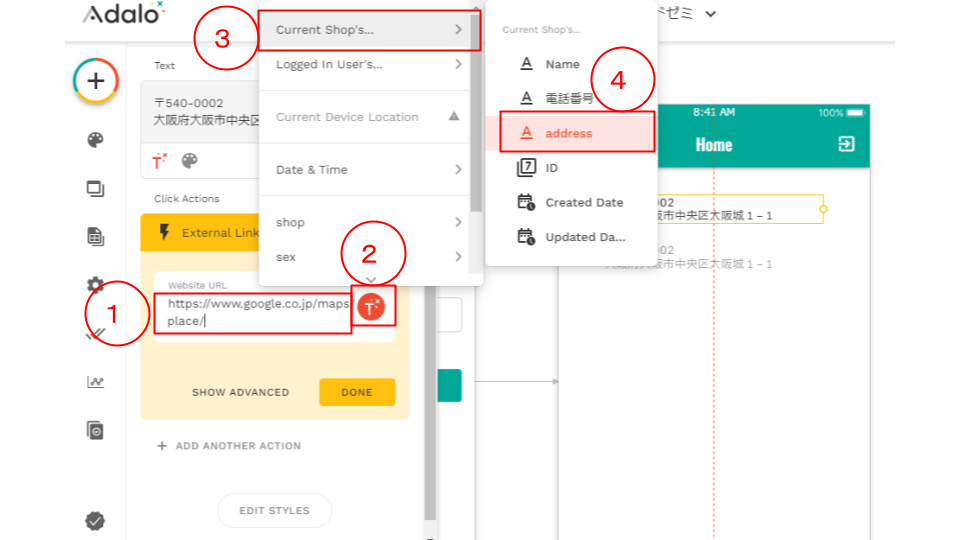Click the magic text icon under Text box
The width and height of the screenshot is (960, 540).
(x=160, y=161)
